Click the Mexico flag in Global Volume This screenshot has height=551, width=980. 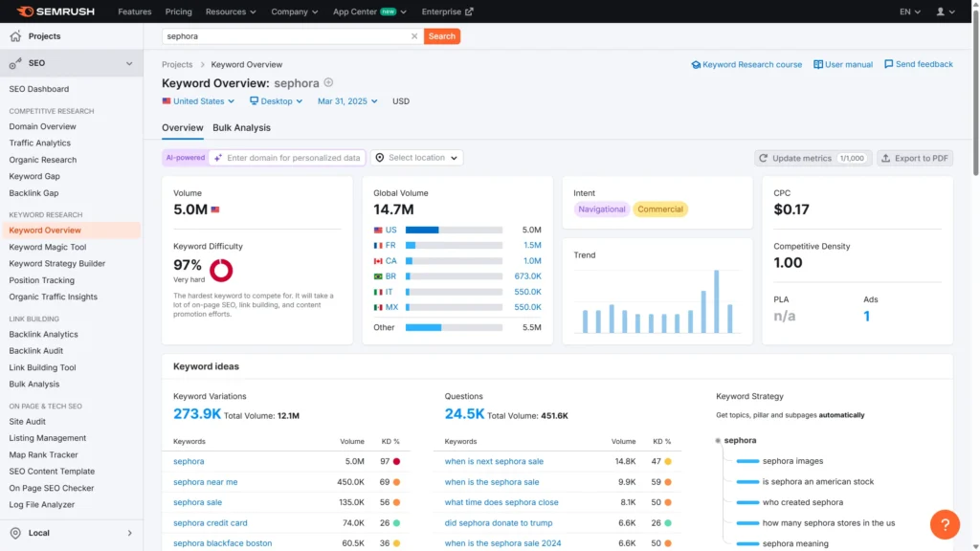click(x=378, y=307)
